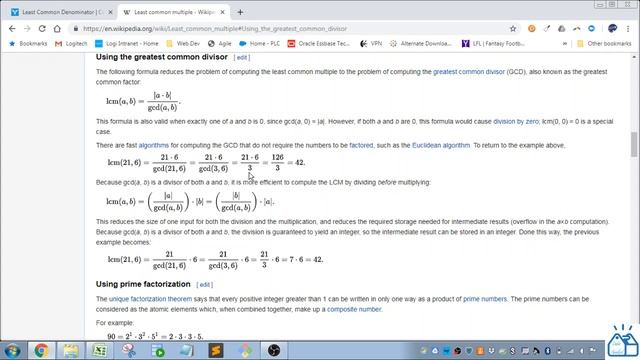Image resolution: width=640 pixels, height=360 pixels.
Task: Click the gray cloud extension icon
Action: pos(562,29)
